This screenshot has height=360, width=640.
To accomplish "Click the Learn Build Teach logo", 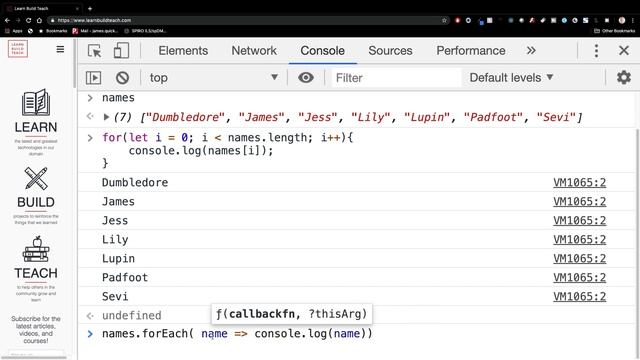I will click(x=18, y=49).
